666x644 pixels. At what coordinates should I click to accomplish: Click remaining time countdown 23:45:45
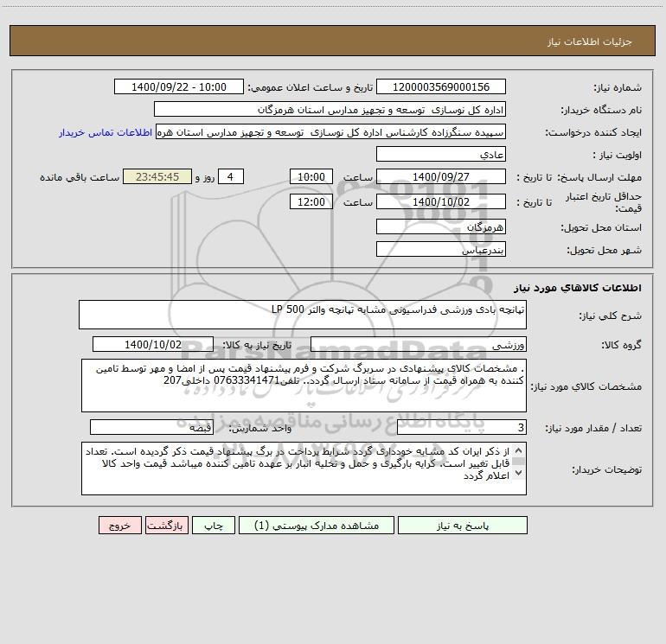[157, 176]
